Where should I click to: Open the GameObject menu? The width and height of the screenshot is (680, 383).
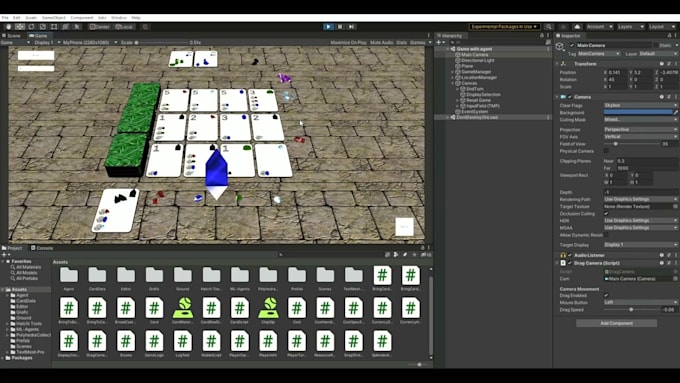coord(53,18)
